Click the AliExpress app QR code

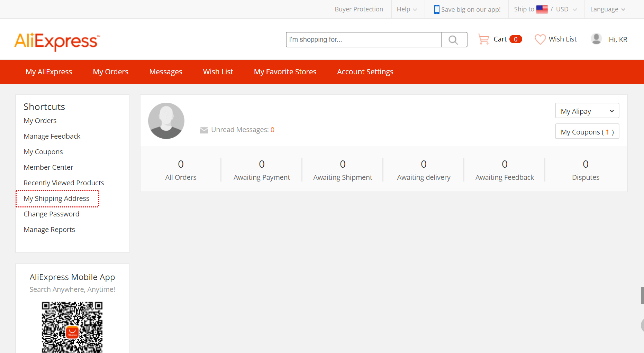(x=72, y=327)
